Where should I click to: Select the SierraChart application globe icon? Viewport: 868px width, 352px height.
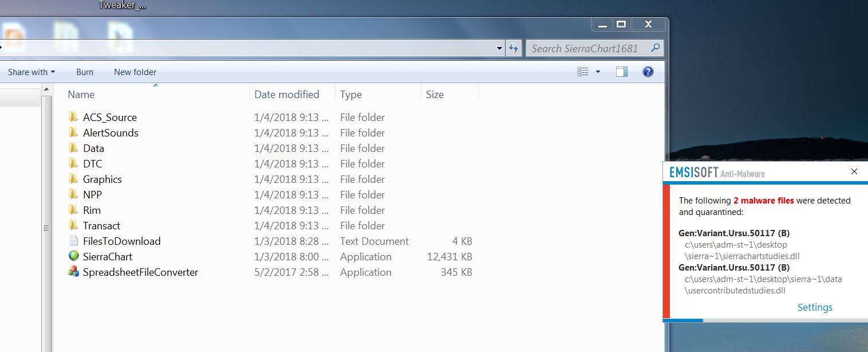pyautogui.click(x=73, y=256)
